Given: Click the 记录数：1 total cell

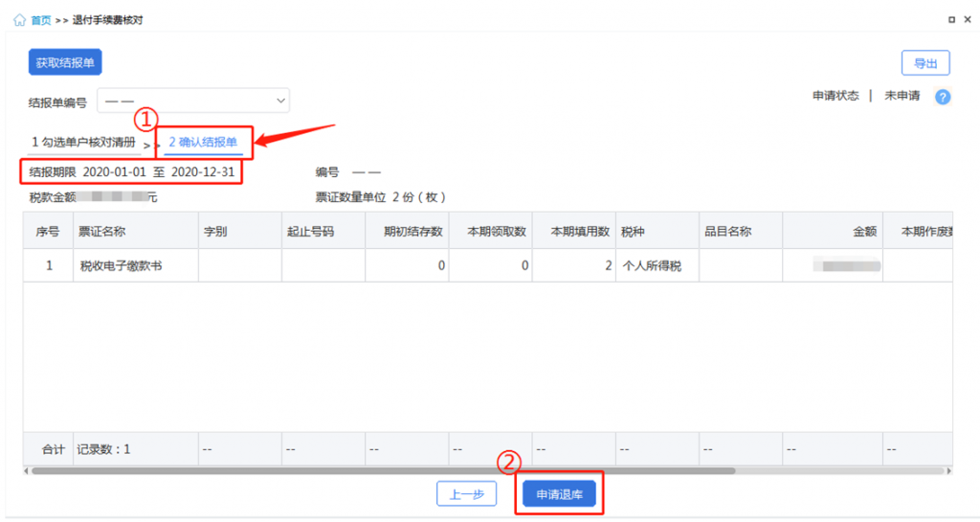Looking at the screenshot, I should pos(136,449).
